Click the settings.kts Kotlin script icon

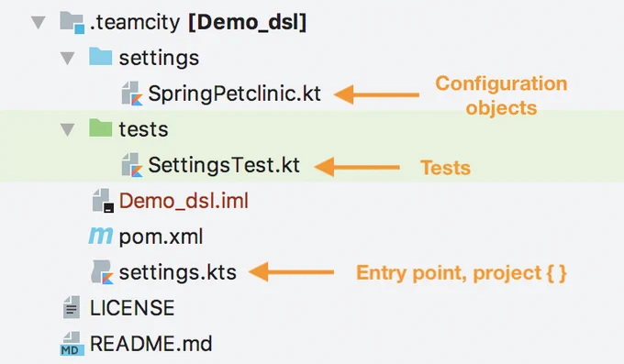pyautogui.click(x=103, y=272)
